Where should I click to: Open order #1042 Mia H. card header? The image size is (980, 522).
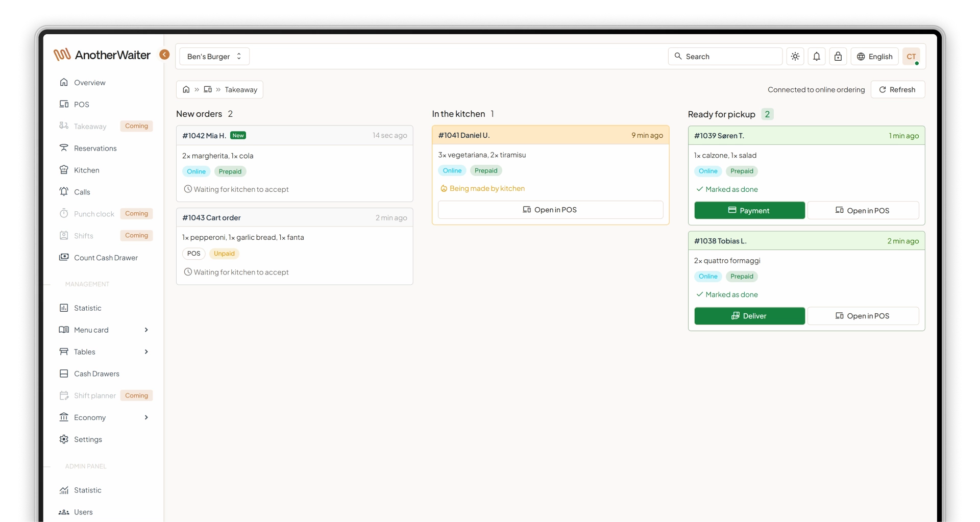click(295, 136)
